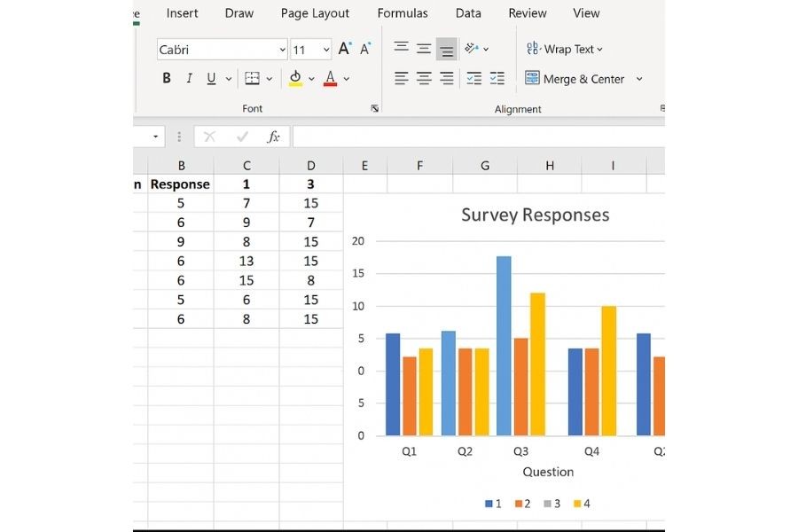Viewport: 798px width, 532px height.
Task: Open the View ribbon tab
Action: (586, 13)
